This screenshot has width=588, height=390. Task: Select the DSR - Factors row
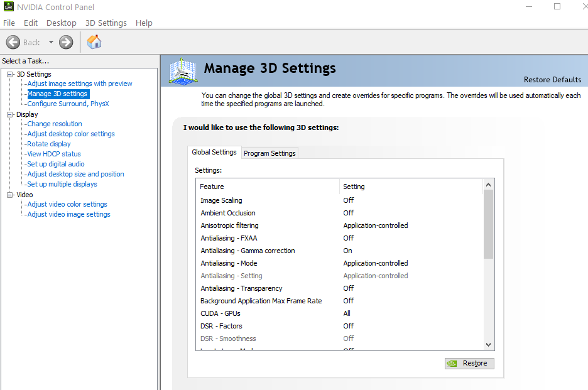coord(339,326)
